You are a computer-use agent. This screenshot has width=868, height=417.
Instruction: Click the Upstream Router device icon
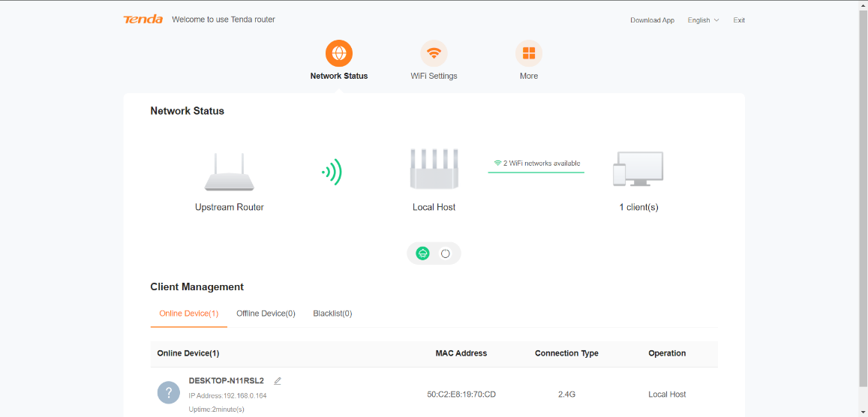pos(230,172)
